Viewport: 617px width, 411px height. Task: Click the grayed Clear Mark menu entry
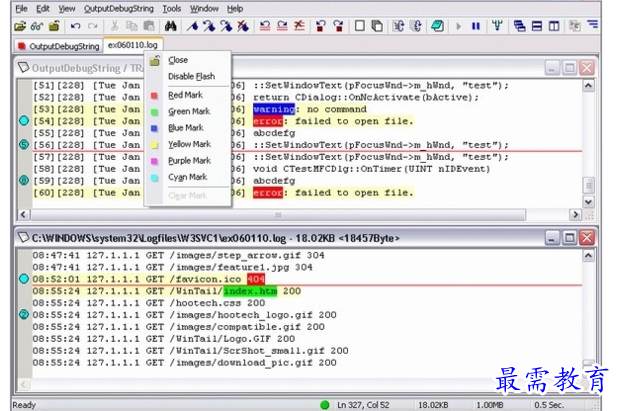[x=187, y=196]
